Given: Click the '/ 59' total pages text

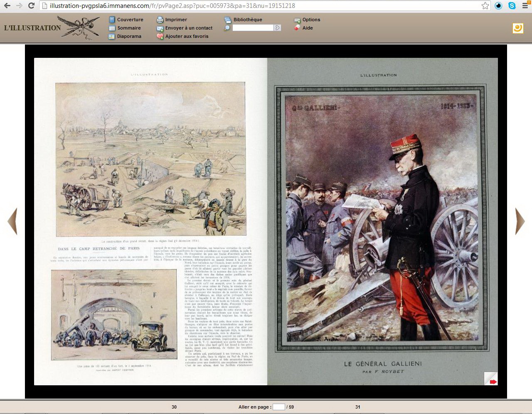Looking at the screenshot, I should (x=290, y=407).
